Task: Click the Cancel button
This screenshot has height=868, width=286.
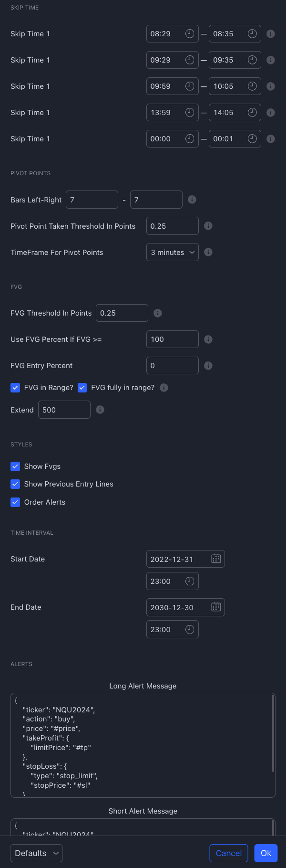Action: point(229,853)
